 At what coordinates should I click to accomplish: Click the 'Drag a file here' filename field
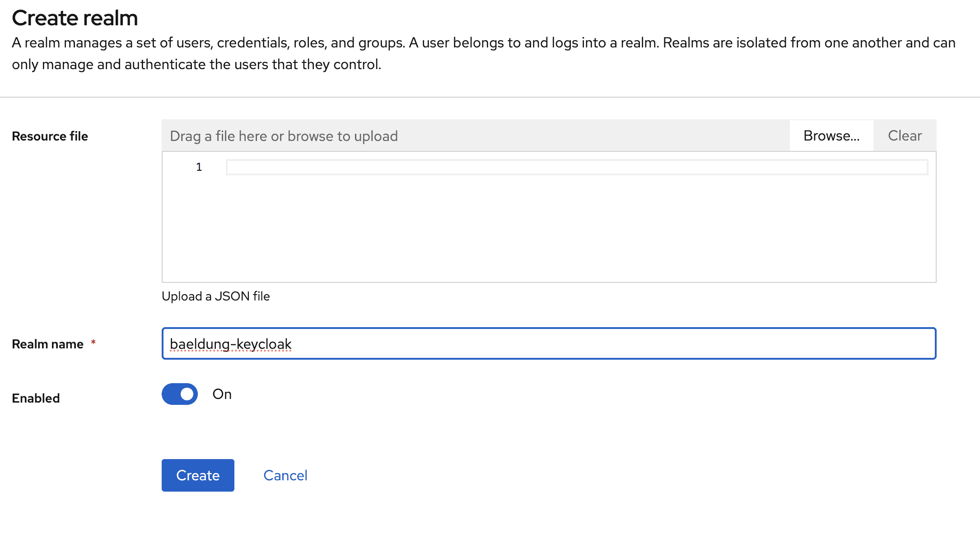pyautogui.click(x=475, y=136)
